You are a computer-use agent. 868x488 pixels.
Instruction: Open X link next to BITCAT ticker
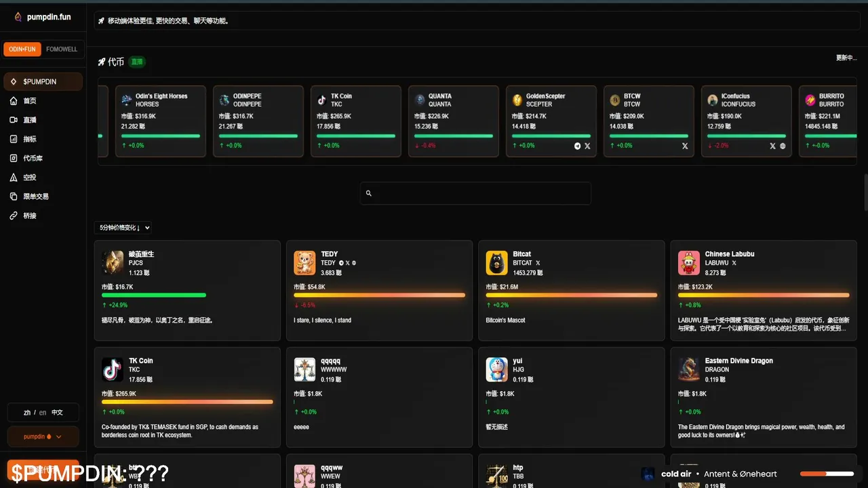click(538, 263)
